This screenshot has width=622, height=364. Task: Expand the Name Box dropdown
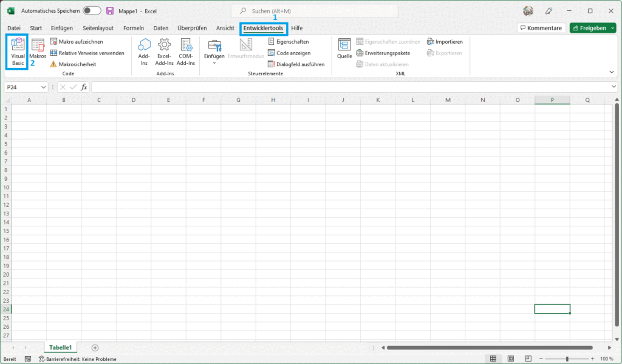(43, 87)
